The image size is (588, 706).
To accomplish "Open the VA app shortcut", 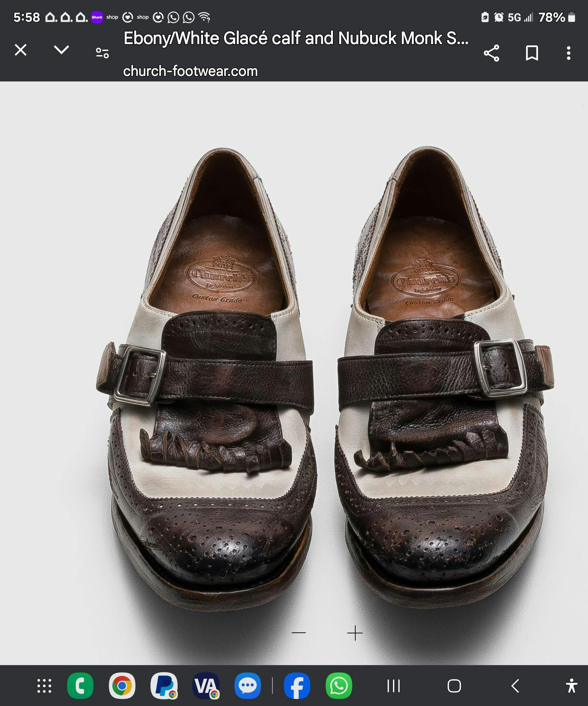I will pos(206,686).
